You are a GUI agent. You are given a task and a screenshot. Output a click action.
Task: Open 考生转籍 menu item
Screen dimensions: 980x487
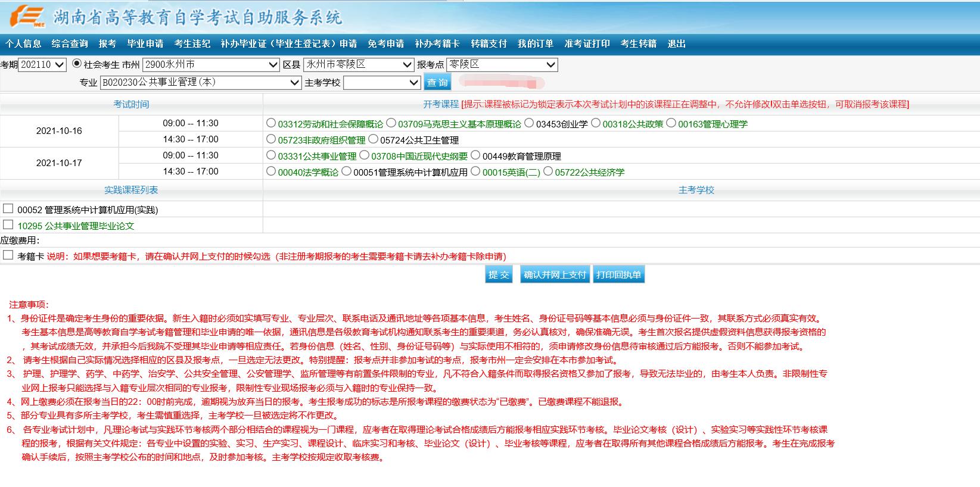click(x=639, y=43)
